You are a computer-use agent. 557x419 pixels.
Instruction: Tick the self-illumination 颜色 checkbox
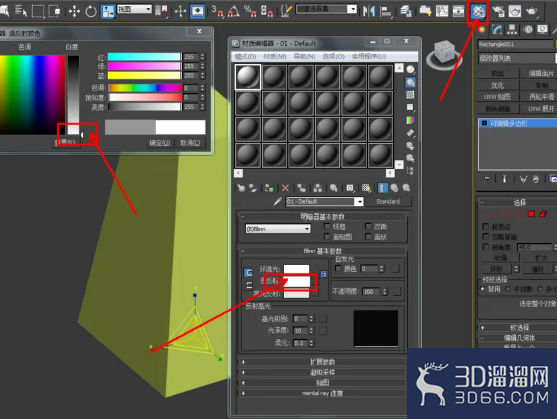pyautogui.click(x=338, y=268)
